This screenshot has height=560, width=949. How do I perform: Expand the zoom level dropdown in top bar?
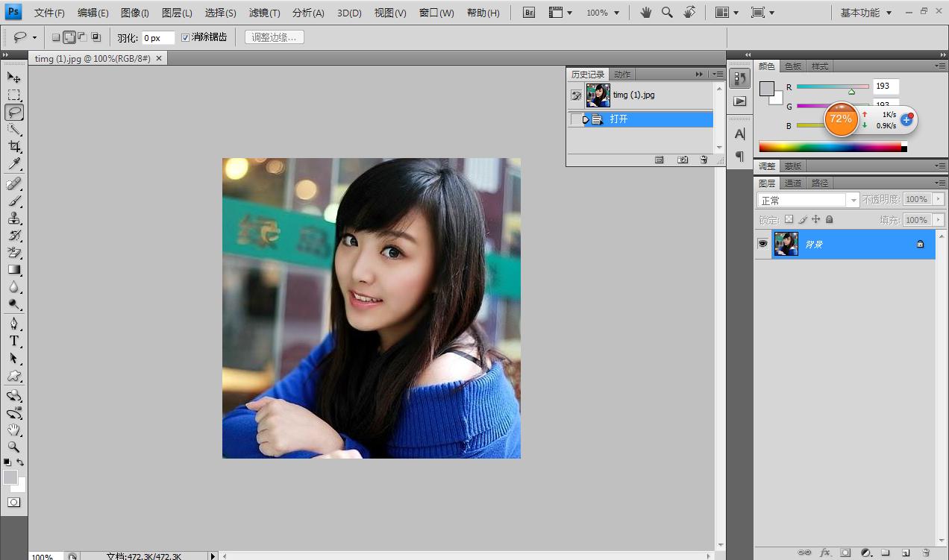pyautogui.click(x=602, y=13)
